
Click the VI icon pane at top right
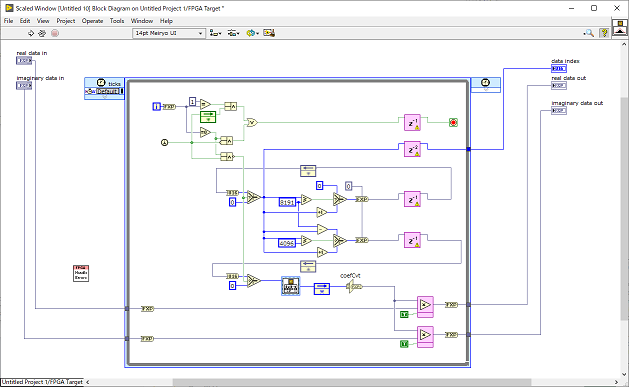[x=620, y=27]
